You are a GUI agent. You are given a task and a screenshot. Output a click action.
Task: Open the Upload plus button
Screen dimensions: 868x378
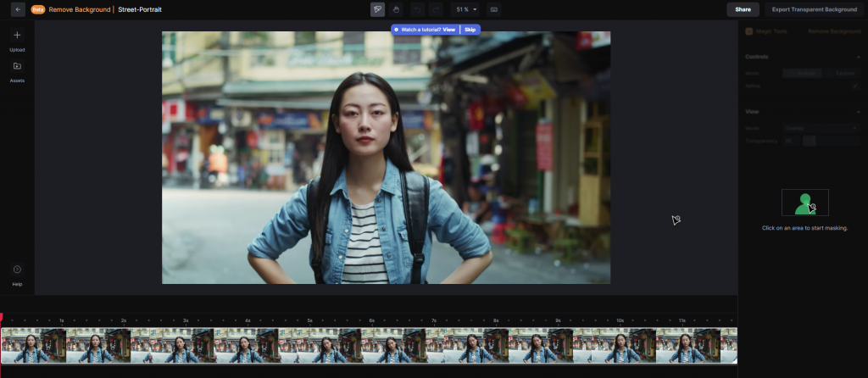(x=17, y=36)
